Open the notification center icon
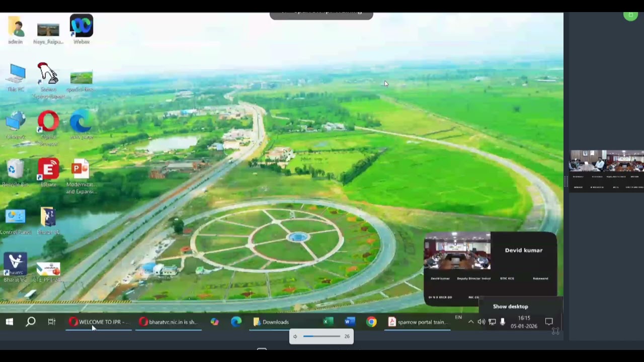The image size is (644, 362). click(x=549, y=322)
